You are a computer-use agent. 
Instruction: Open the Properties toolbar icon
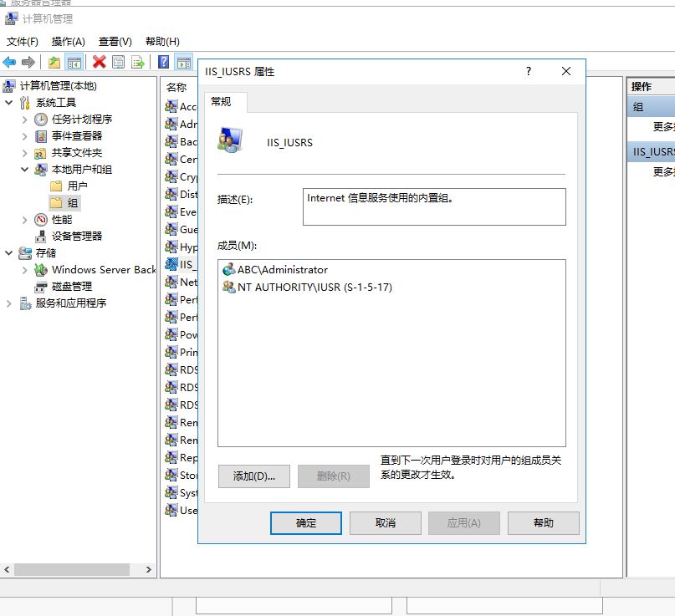119,61
